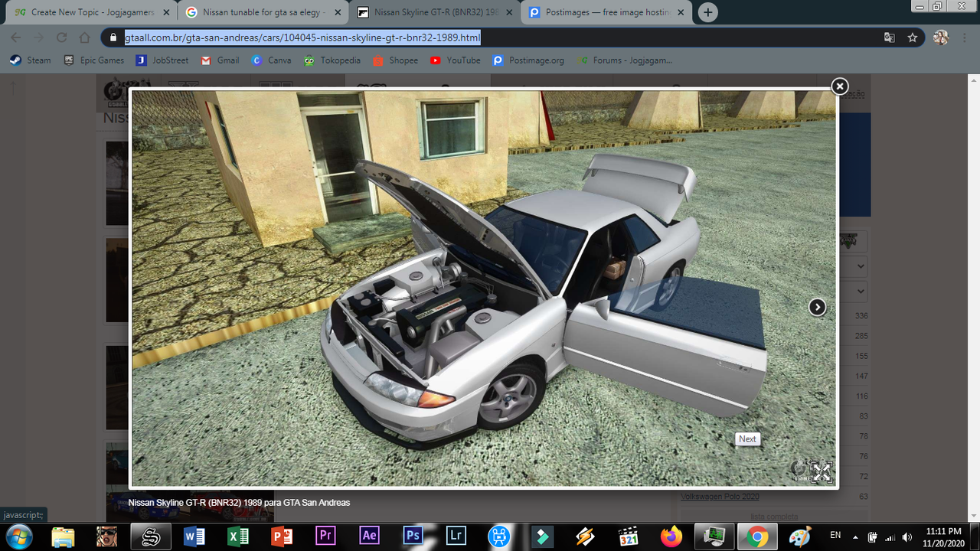The image size is (980, 551).
Task: Open the Canva bookmark
Action: (x=272, y=60)
